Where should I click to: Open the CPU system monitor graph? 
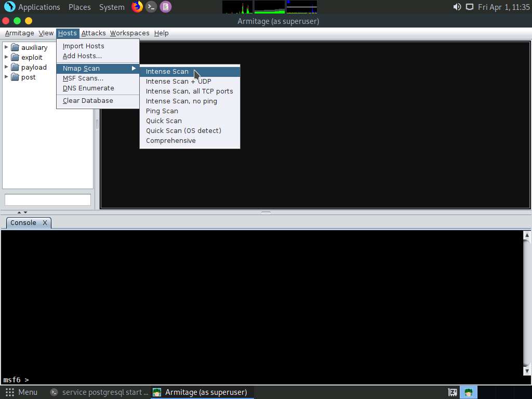click(x=237, y=7)
